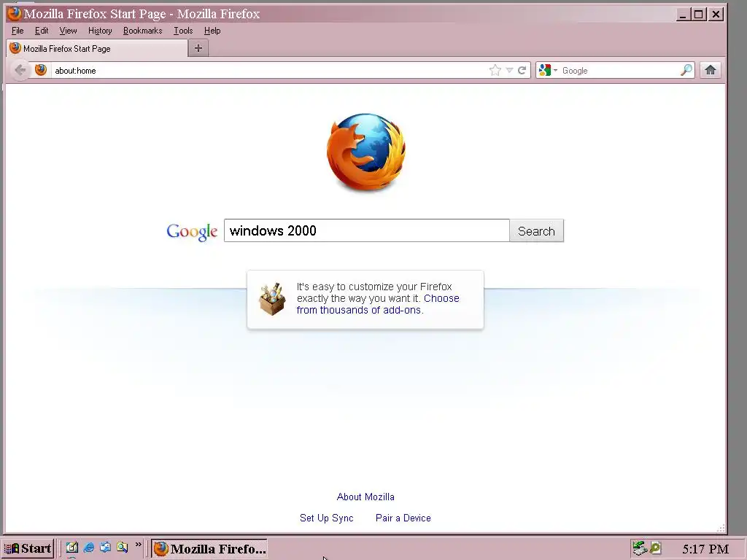Click the large Firefox logo on the page
Screen dimensions: 747x560
point(366,152)
